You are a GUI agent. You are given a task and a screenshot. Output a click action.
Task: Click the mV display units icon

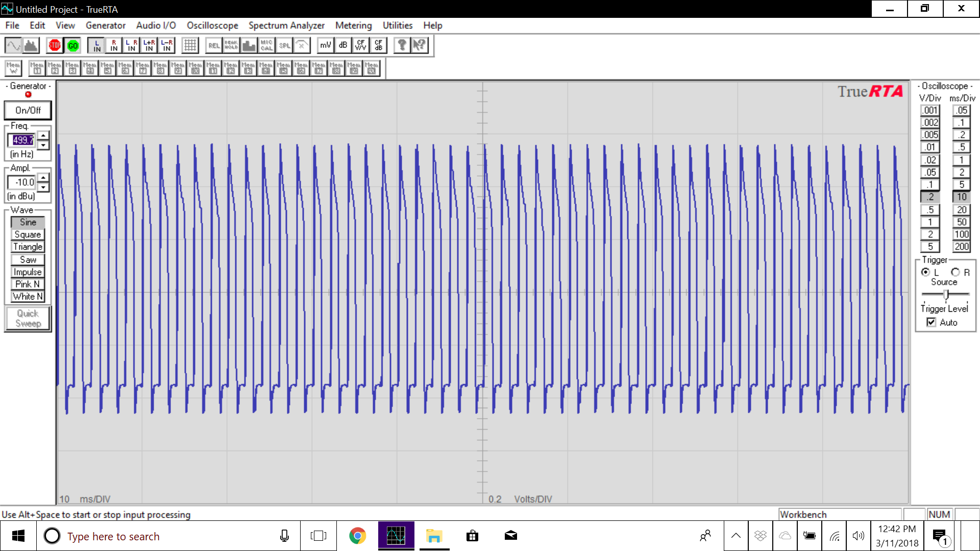pos(325,45)
